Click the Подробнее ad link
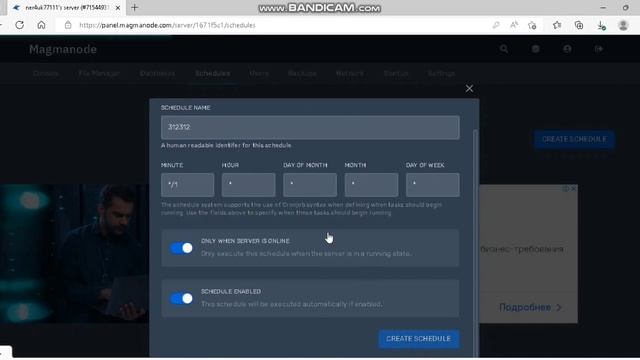 coord(530,307)
